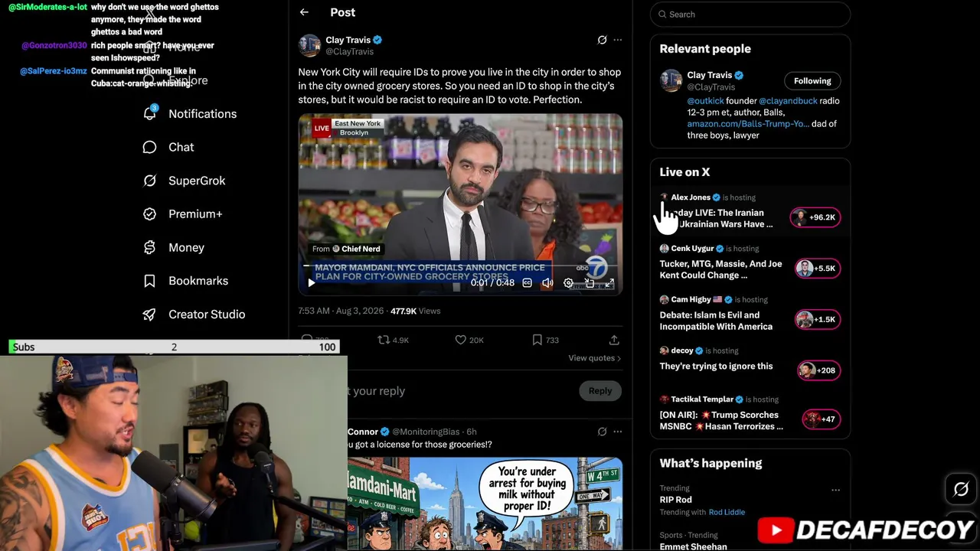This screenshot has width=980, height=551.
Task: Share Clay Travis's post
Action: [614, 340]
